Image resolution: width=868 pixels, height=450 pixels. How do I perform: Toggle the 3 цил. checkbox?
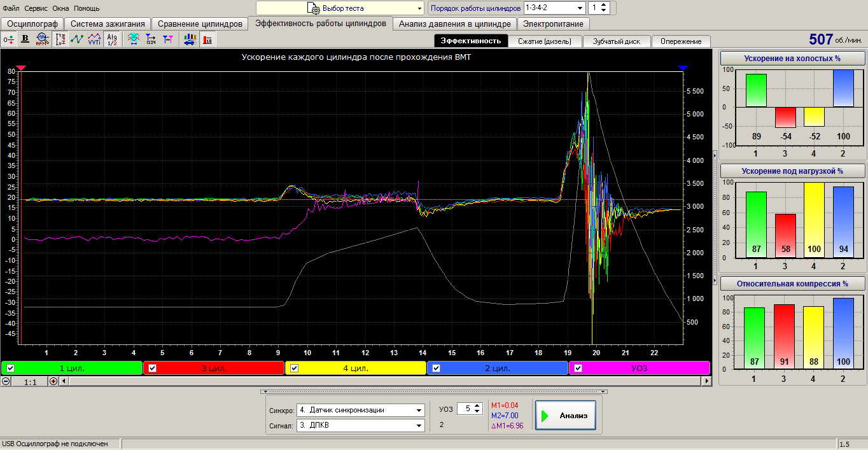point(152,368)
